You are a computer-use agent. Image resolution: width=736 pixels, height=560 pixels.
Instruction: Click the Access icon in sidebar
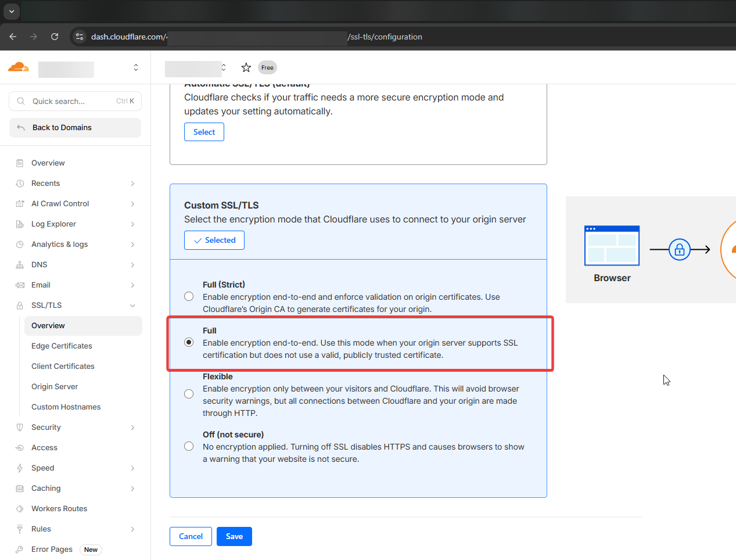tap(20, 448)
